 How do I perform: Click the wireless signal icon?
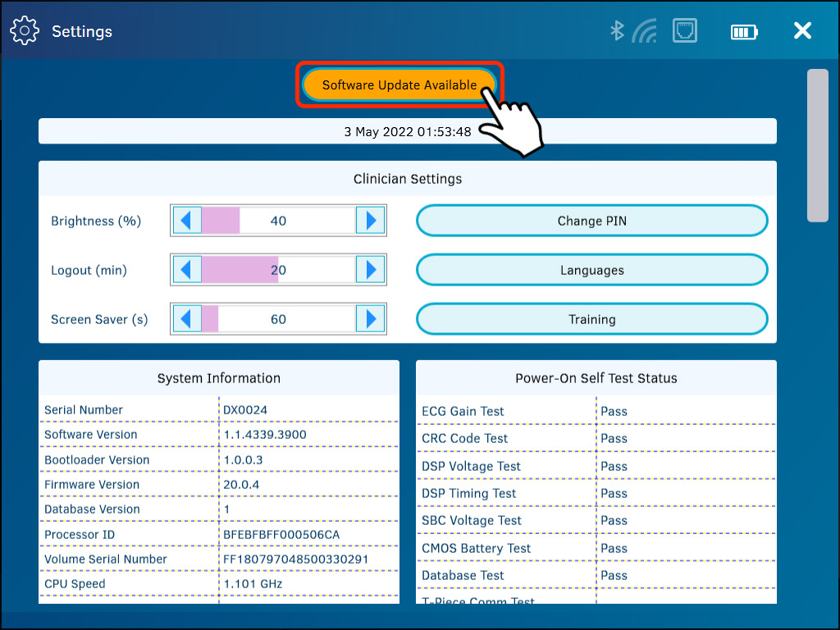coord(645,31)
